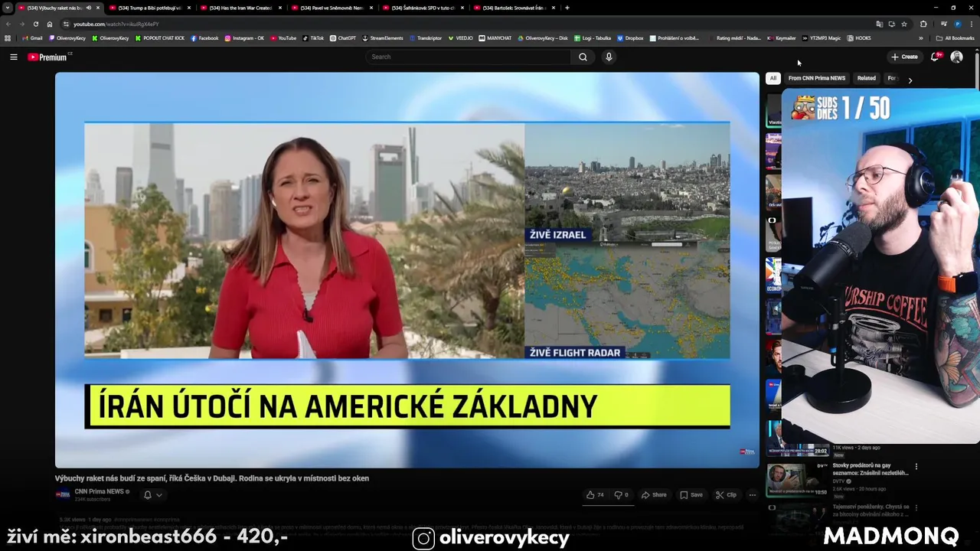Select the 'Related' filter chip
The width and height of the screenshot is (980, 551).
pos(867,78)
